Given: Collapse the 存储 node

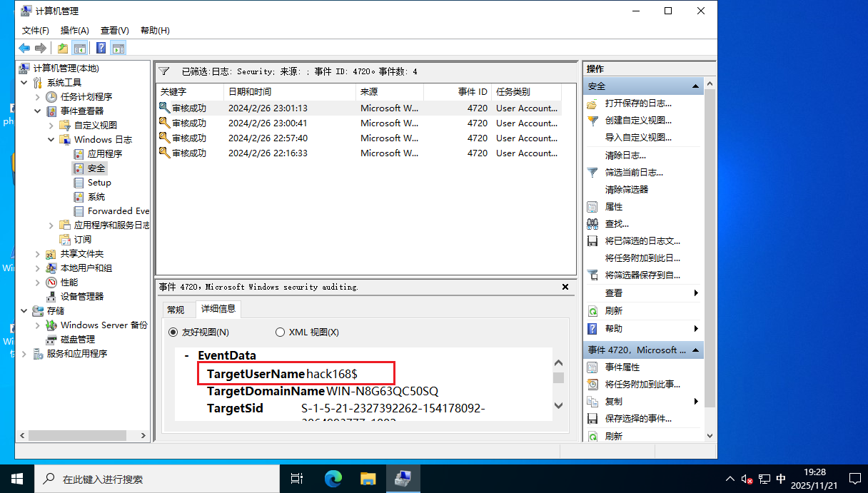Looking at the screenshot, I should [24, 310].
